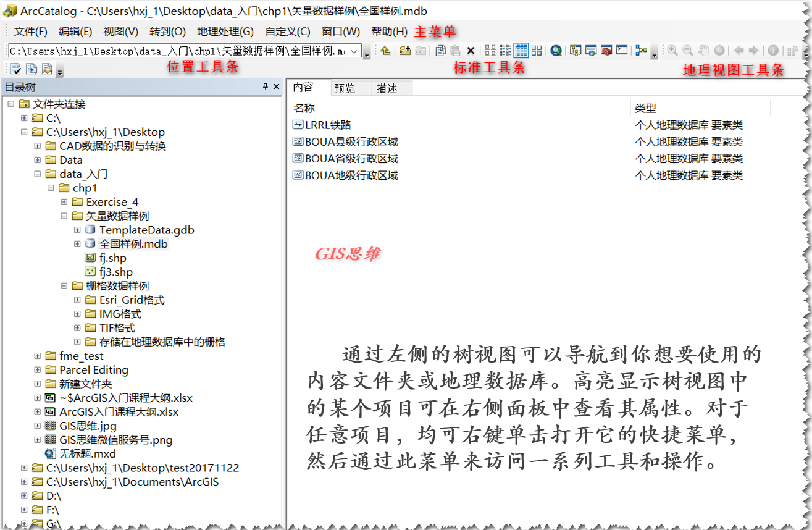Select the Identify info tool

(773, 51)
